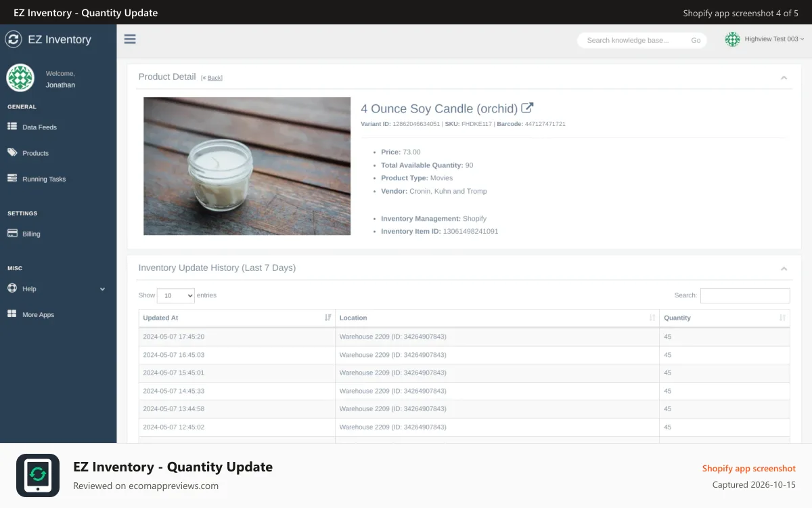Focus the history table Search field

[x=745, y=295]
